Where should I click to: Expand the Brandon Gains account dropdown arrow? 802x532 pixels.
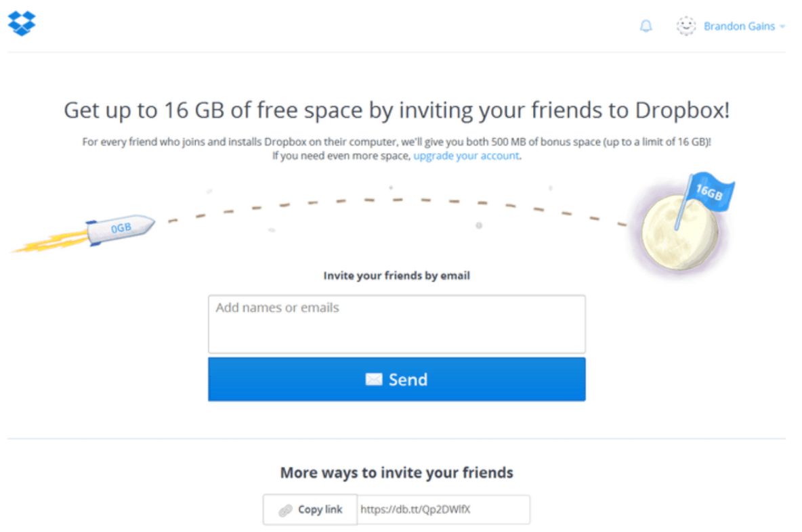click(x=782, y=26)
